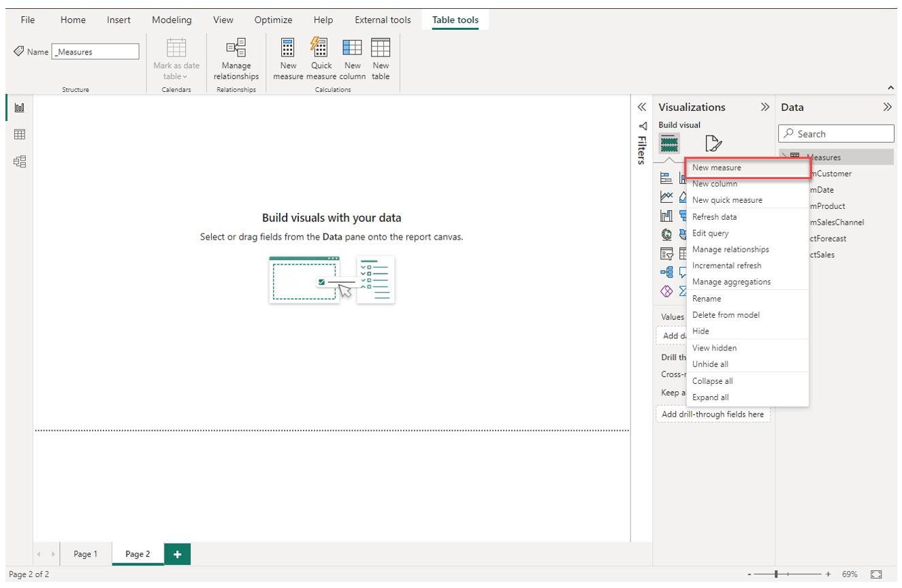
Task: Select Manage aggregations in context menu
Action: click(x=731, y=282)
